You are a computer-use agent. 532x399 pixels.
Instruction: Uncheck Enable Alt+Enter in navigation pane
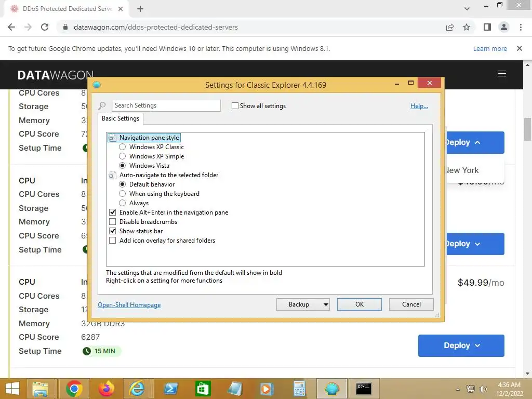coord(113,212)
